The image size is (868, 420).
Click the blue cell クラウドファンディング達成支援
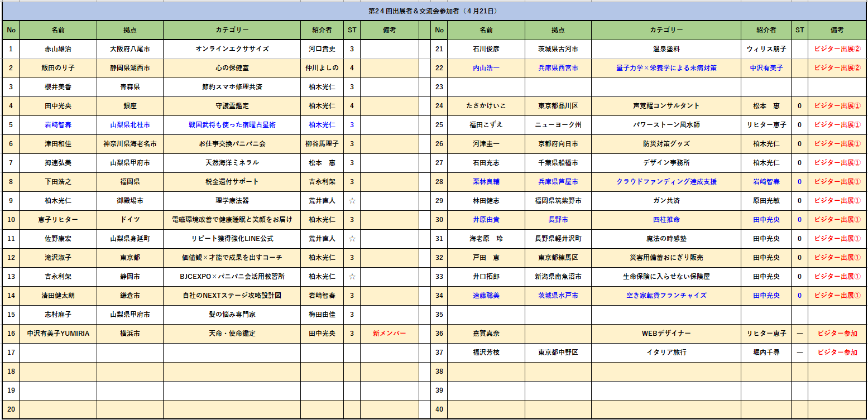coord(666,182)
